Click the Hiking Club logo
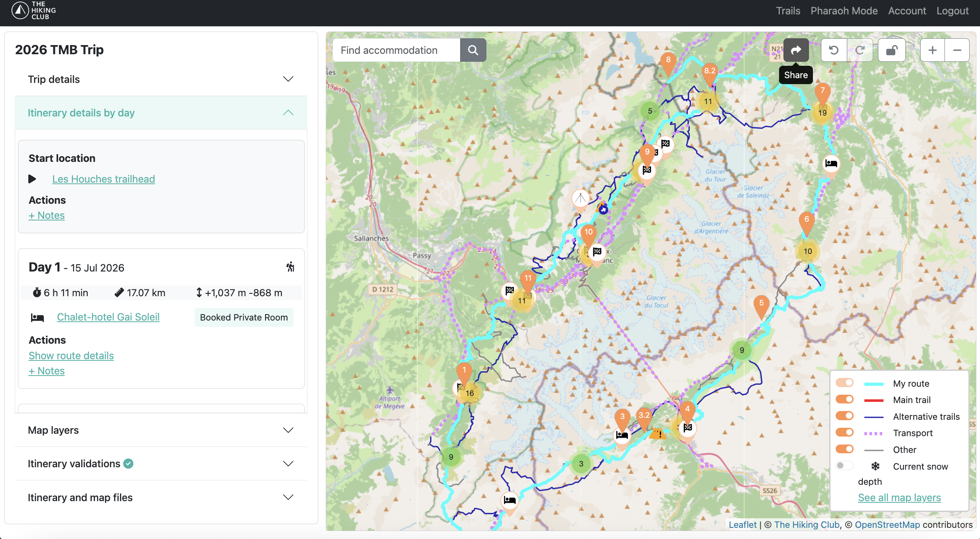The height and width of the screenshot is (539, 980). click(33, 10)
